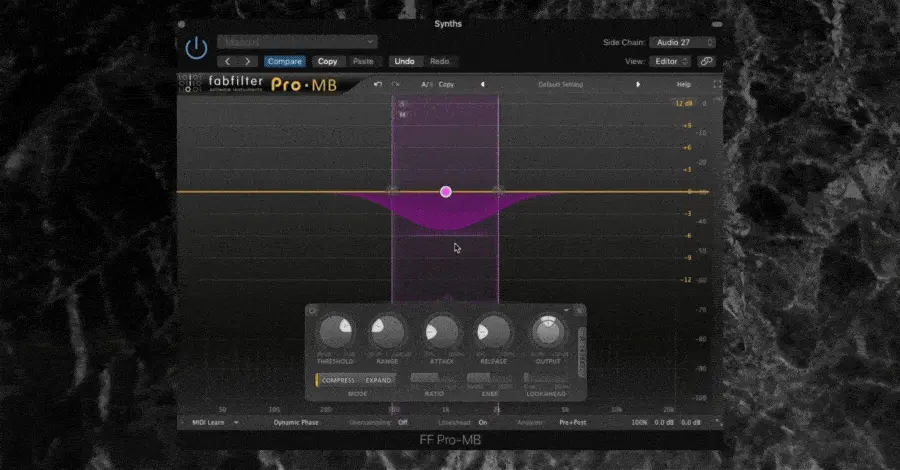Close the band control panel
The image size is (900, 470).
[579, 310]
